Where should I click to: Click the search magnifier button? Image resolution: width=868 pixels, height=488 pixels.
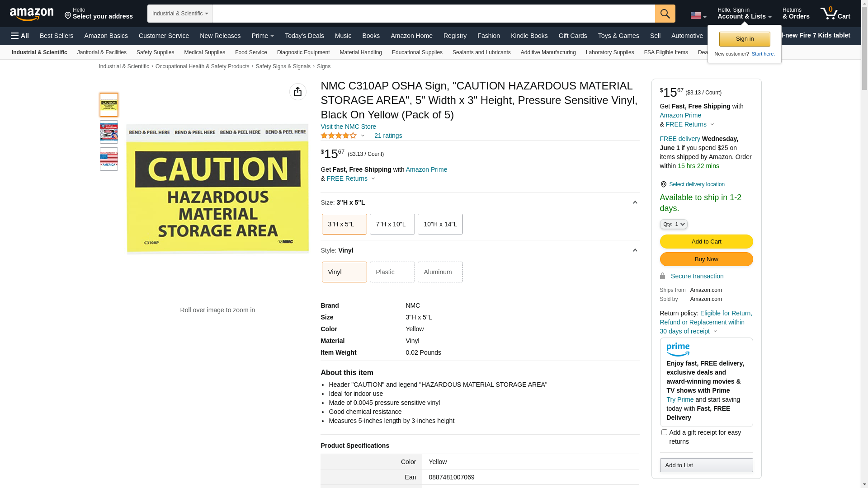[x=665, y=14]
